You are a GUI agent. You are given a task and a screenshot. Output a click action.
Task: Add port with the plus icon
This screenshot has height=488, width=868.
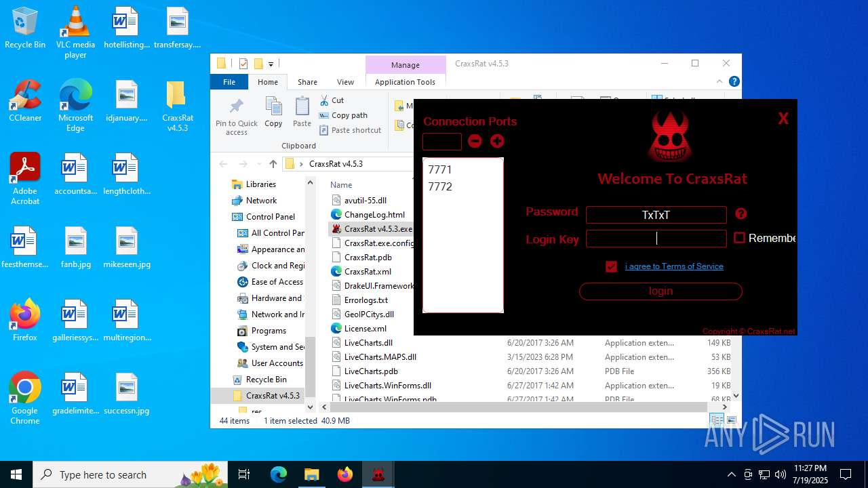497,141
